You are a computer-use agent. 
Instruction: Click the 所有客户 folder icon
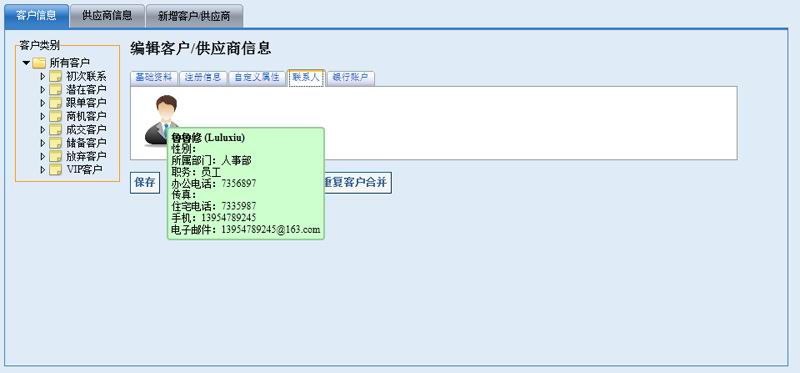(x=39, y=63)
